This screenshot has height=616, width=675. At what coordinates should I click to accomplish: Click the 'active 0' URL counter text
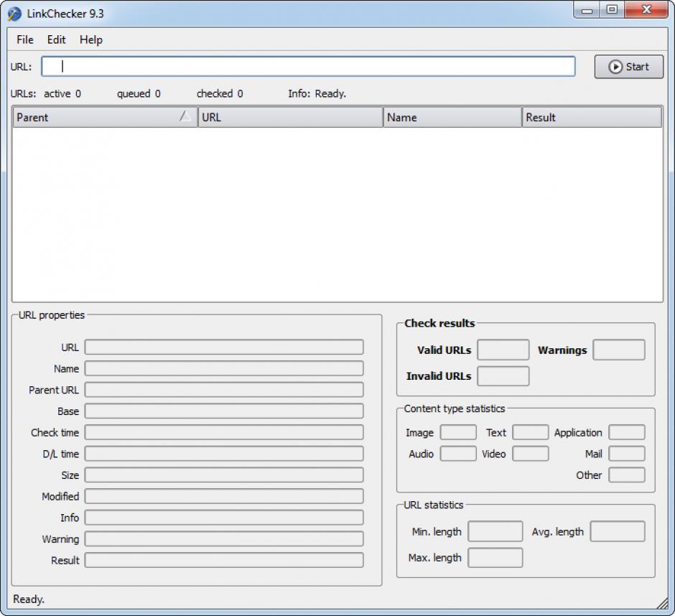tap(62, 94)
